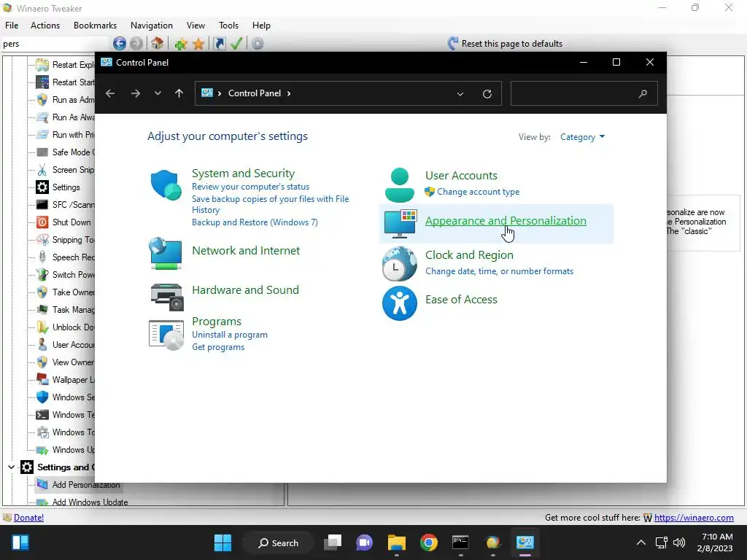The image size is (747, 560).
Task: Click Change date, time, or number formats
Action: [499, 271]
